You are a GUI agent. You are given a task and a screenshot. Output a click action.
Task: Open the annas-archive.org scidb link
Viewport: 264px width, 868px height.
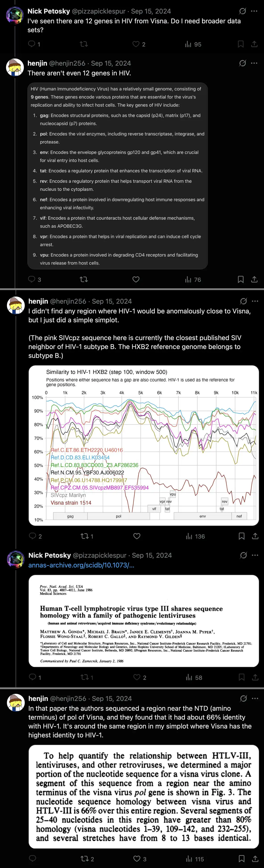click(x=81, y=565)
